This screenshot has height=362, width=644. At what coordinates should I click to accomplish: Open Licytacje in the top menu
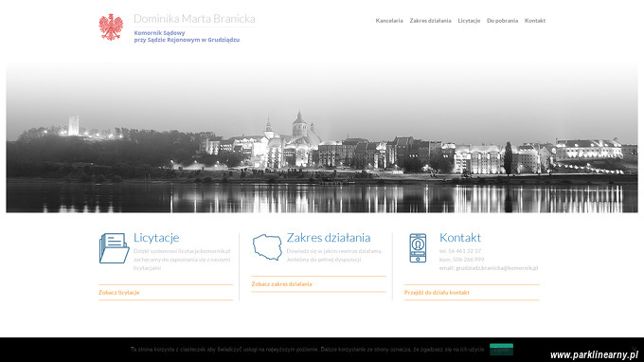click(x=469, y=21)
